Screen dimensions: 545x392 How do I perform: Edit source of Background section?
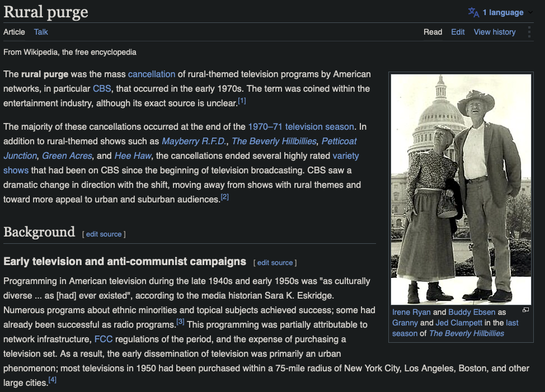(x=104, y=234)
